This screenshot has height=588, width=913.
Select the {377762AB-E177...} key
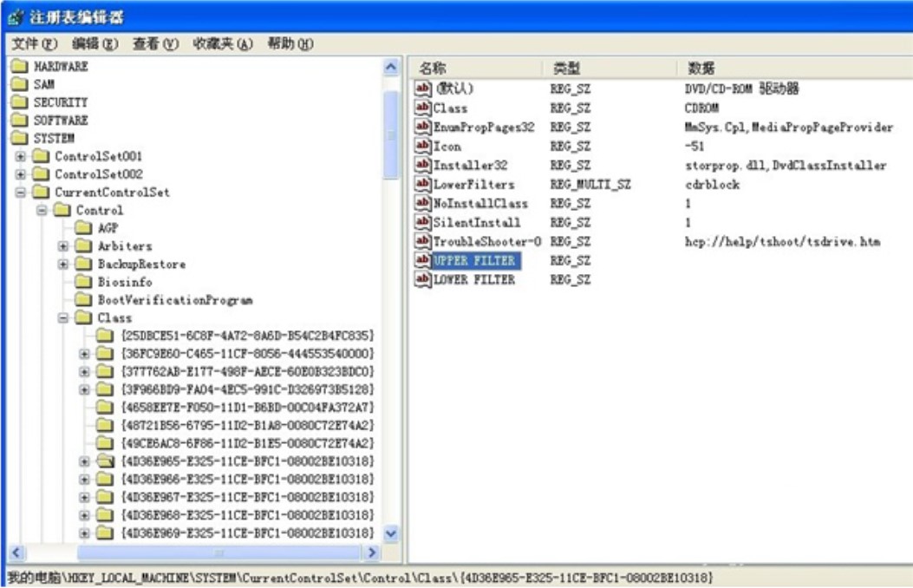[x=247, y=371]
